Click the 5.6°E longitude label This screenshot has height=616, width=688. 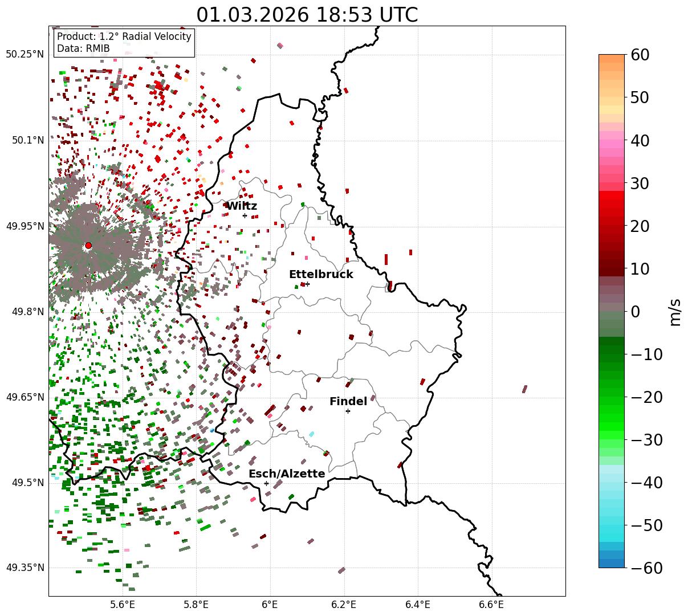tap(123, 605)
